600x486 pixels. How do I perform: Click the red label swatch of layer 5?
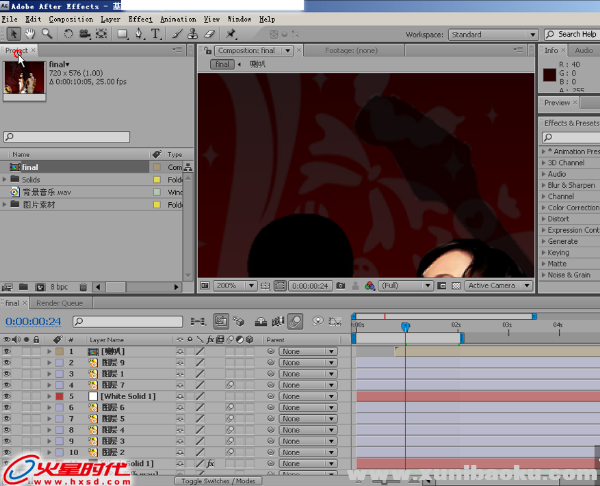coord(59,397)
